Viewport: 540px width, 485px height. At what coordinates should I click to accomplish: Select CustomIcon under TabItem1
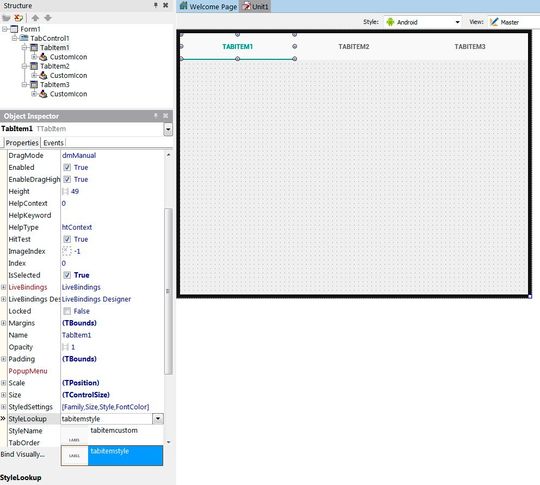68,57
